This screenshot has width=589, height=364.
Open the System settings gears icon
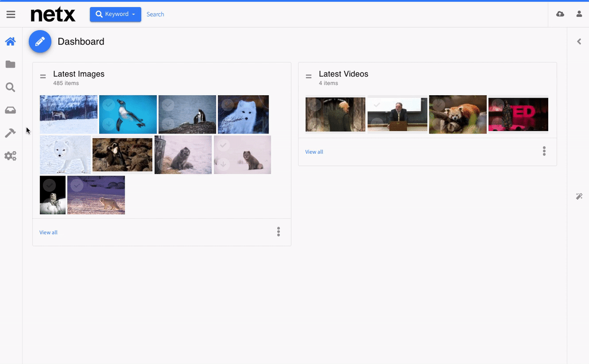[x=10, y=156]
